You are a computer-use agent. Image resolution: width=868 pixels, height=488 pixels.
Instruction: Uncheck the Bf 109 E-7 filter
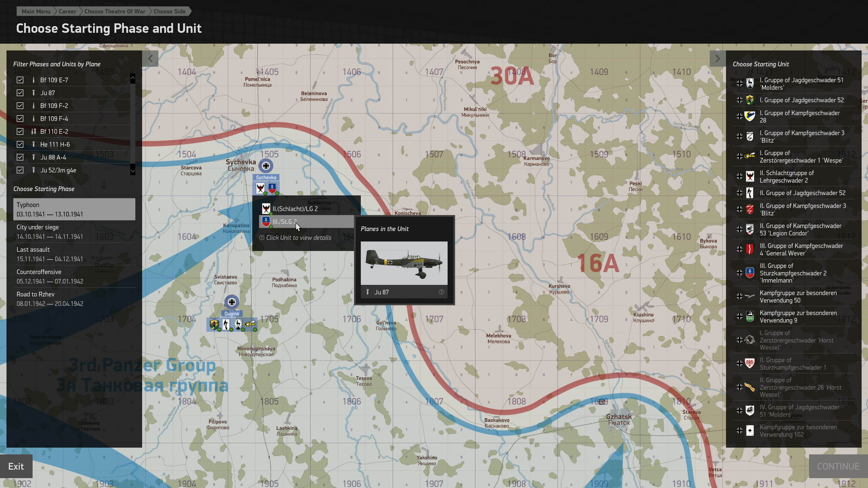(x=20, y=80)
